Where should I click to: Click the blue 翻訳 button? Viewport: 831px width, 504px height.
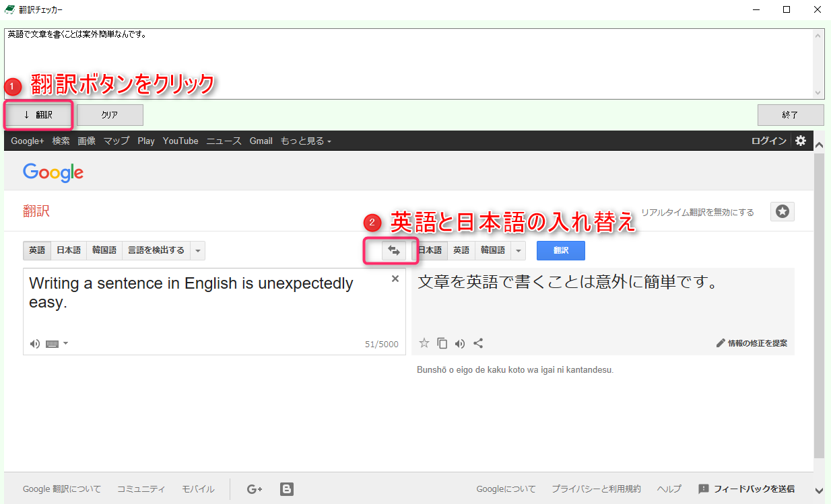point(561,250)
